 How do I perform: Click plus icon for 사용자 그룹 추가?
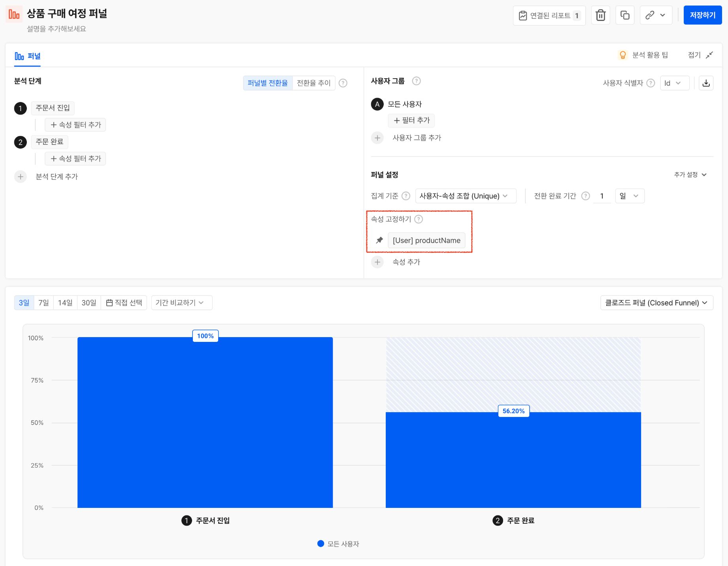(x=377, y=138)
